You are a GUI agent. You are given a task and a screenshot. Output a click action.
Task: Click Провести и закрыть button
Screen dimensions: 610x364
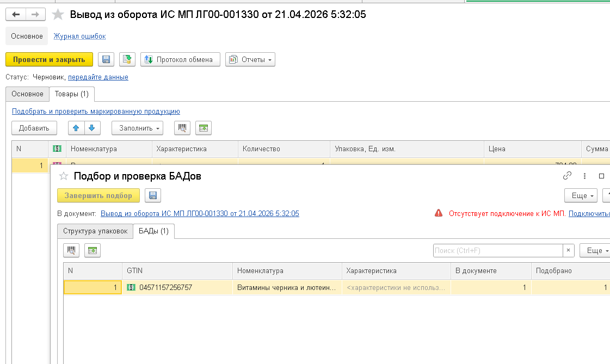pos(49,59)
